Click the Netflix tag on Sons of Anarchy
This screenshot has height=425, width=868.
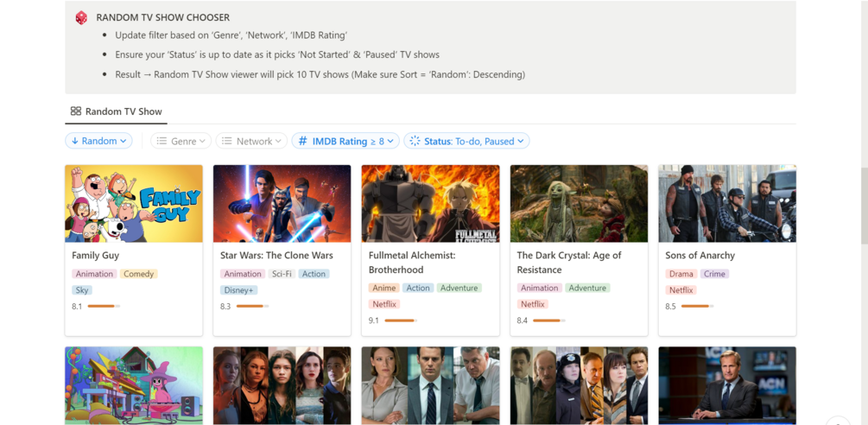click(681, 290)
